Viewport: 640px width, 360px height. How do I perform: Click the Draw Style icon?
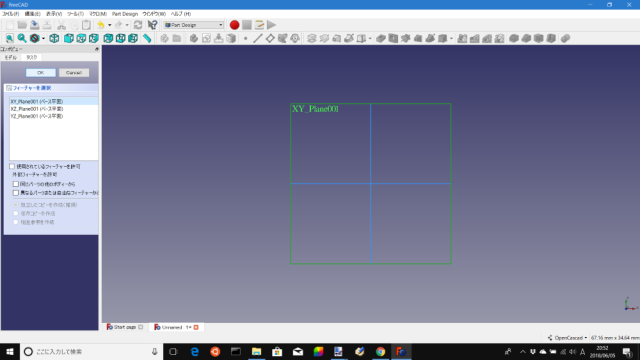(x=35, y=38)
